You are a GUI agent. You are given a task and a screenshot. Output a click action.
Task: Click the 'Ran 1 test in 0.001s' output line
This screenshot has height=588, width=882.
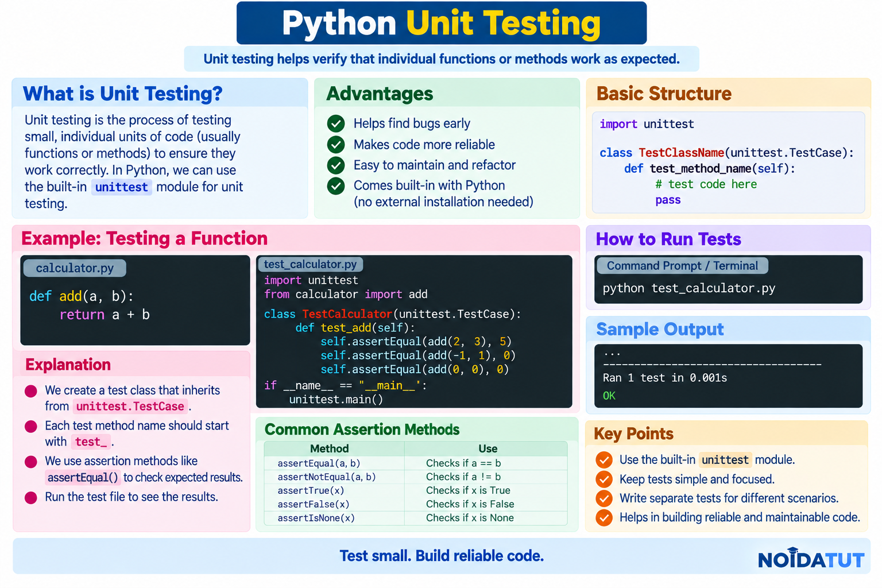664,378
